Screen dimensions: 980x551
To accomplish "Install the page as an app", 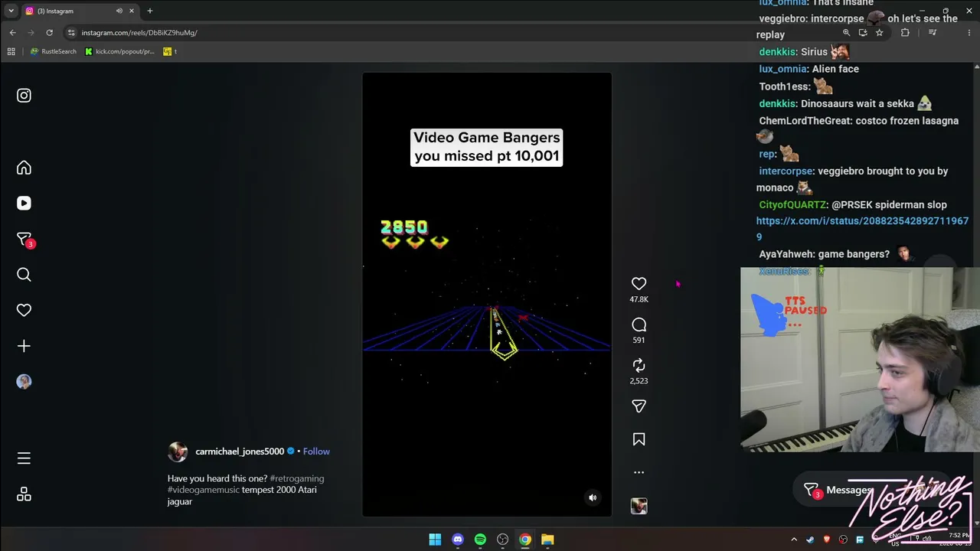I will tap(863, 33).
